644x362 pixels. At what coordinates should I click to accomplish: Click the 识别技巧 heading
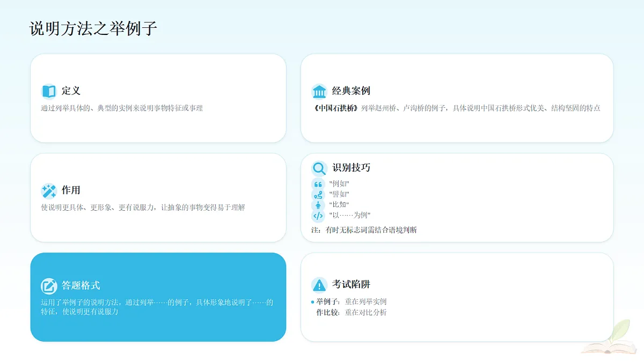pos(351,168)
